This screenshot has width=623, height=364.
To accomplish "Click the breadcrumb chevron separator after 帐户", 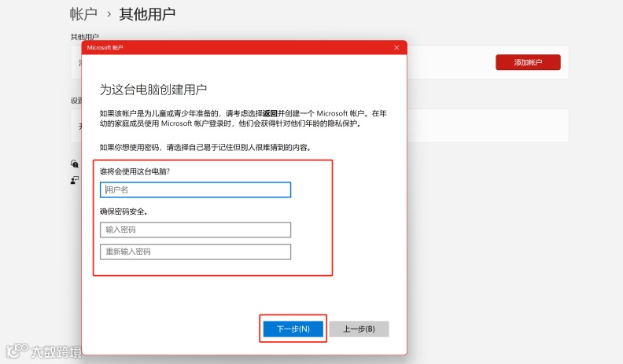I will click(x=109, y=15).
